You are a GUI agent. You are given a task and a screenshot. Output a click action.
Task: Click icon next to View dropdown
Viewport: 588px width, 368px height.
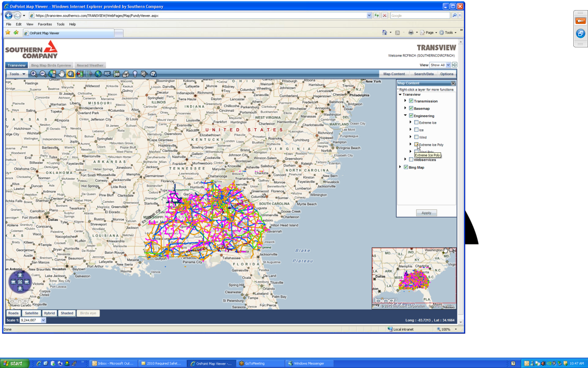(455, 65)
